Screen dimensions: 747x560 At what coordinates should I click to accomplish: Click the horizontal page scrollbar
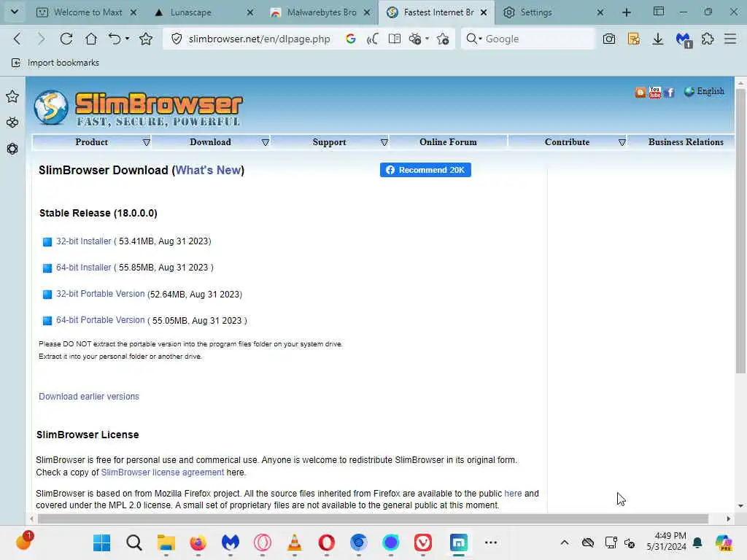point(373,518)
